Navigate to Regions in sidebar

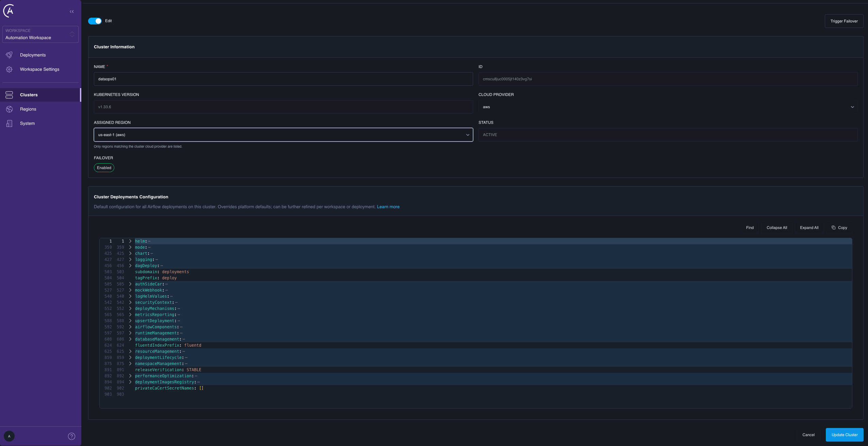(40, 109)
